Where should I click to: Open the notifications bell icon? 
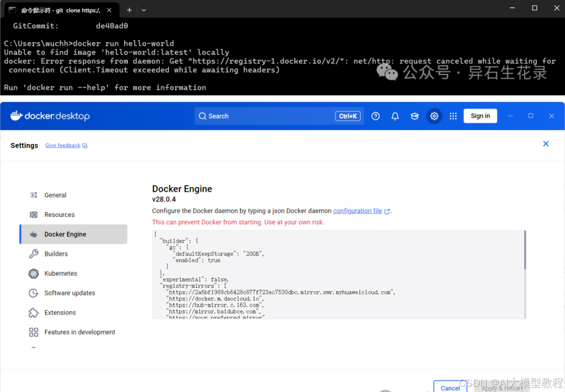pos(395,116)
